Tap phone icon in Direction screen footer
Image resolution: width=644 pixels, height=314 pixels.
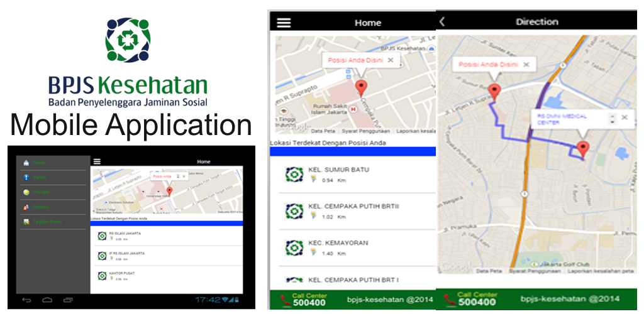click(x=450, y=300)
